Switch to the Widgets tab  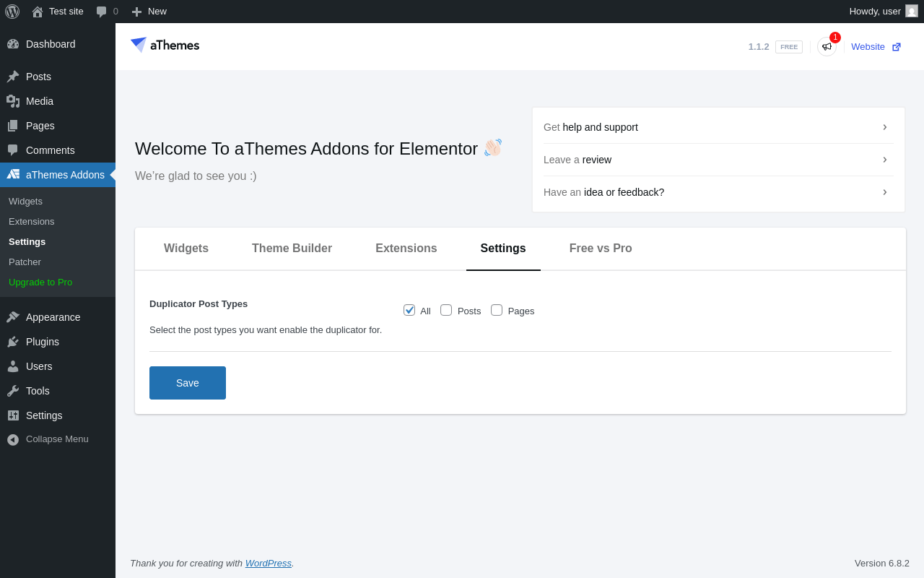(x=186, y=249)
